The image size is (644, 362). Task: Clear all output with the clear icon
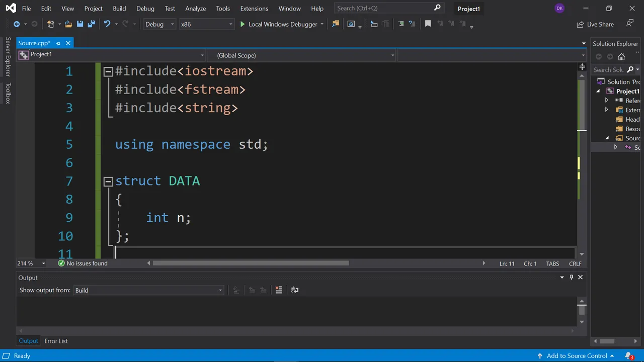(279, 290)
